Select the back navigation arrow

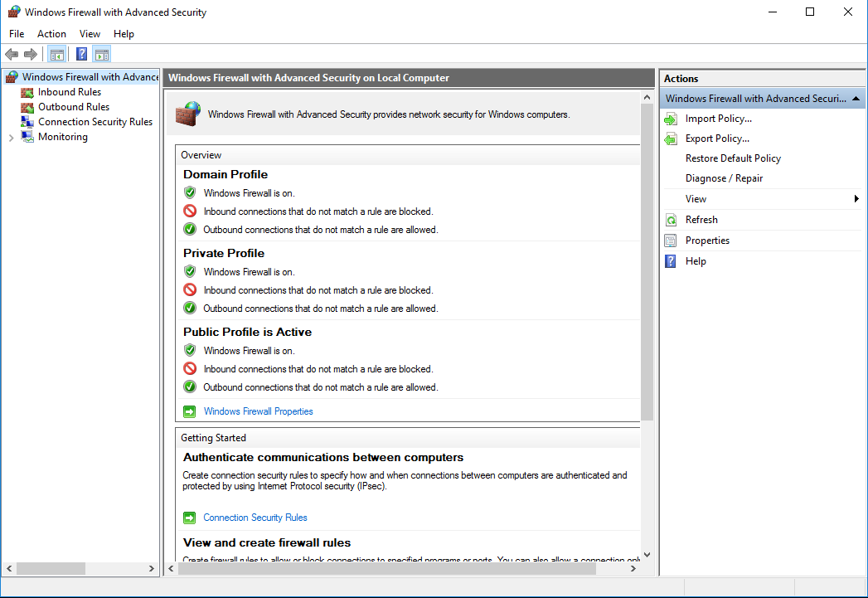pos(12,53)
